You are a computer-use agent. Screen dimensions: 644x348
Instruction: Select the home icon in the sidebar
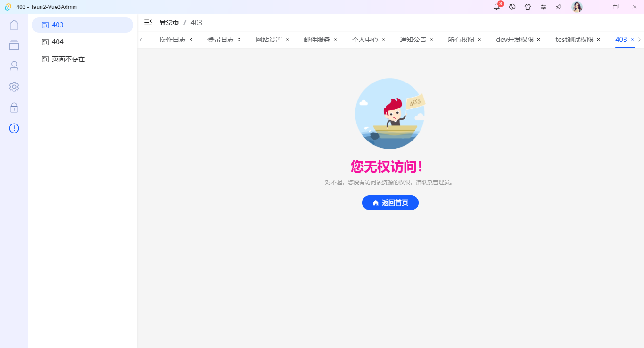(x=14, y=24)
